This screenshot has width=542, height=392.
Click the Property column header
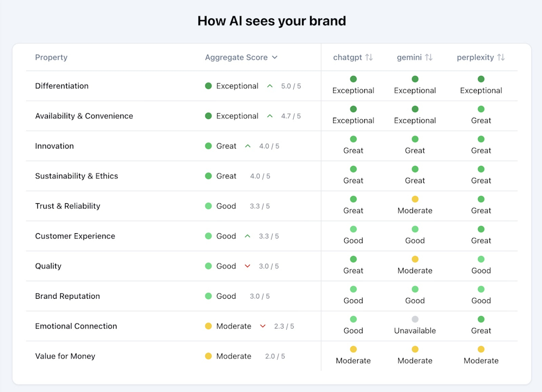coord(51,57)
